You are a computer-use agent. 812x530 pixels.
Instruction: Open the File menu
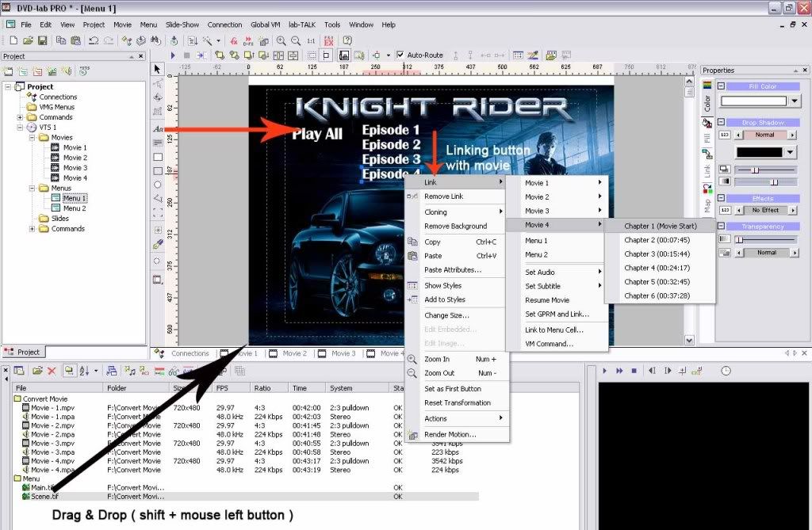click(x=26, y=25)
